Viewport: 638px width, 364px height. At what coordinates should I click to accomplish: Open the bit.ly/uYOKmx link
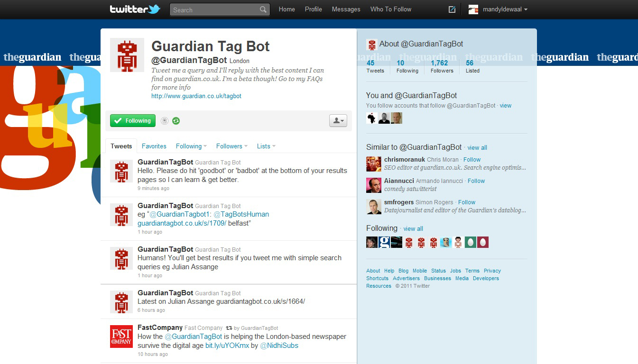tap(227, 346)
